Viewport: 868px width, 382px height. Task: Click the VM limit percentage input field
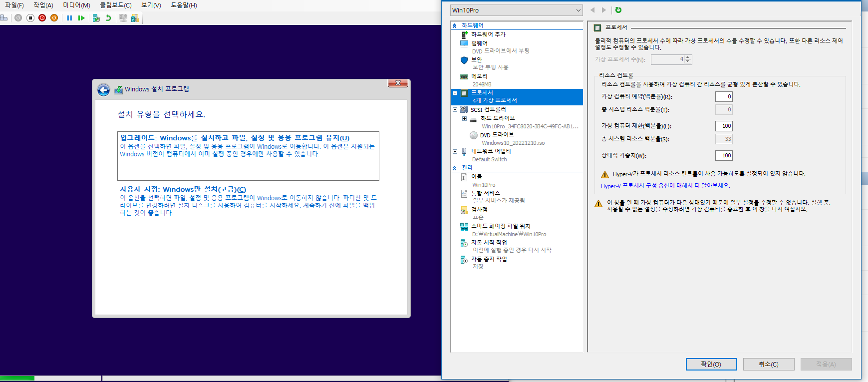click(x=724, y=126)
